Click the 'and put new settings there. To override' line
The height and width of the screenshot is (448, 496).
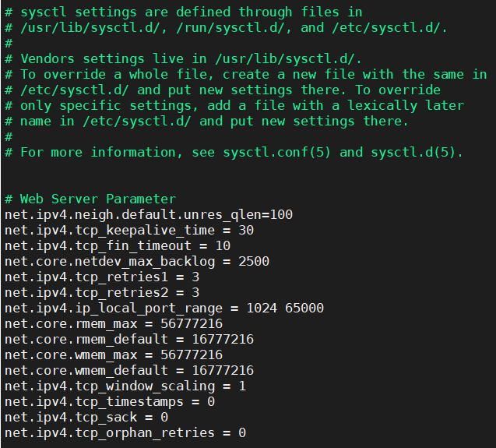[223, 90]
